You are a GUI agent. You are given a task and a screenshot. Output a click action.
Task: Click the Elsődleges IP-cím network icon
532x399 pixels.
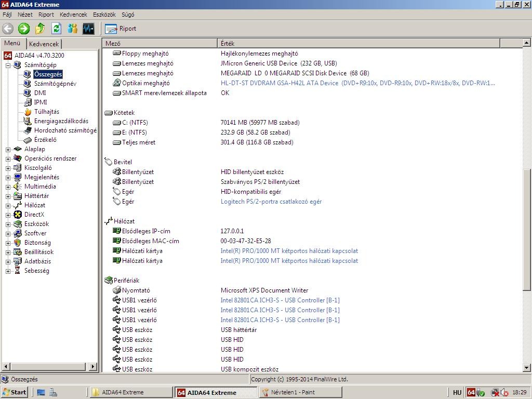[117, 231]
